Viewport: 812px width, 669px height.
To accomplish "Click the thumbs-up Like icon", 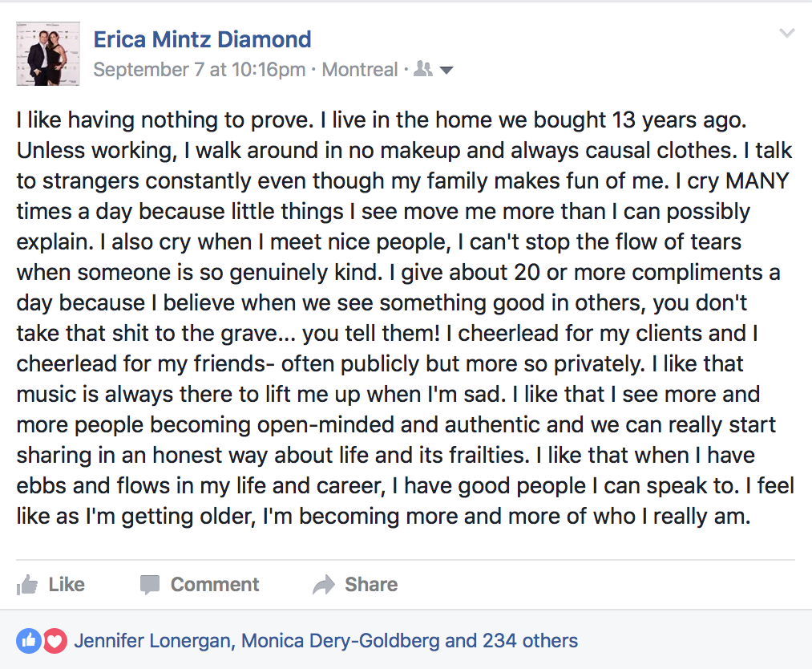I will point(27,585).
